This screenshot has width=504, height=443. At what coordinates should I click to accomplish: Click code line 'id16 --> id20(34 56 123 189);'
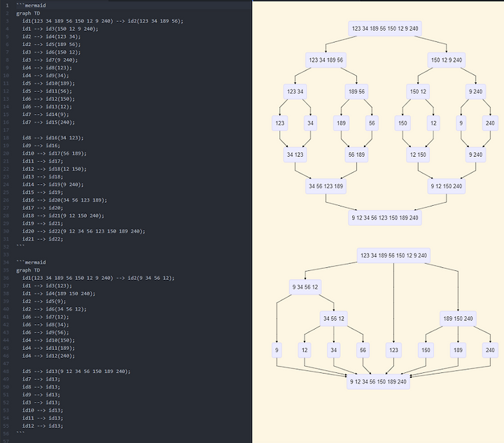(x=64, y=200)
